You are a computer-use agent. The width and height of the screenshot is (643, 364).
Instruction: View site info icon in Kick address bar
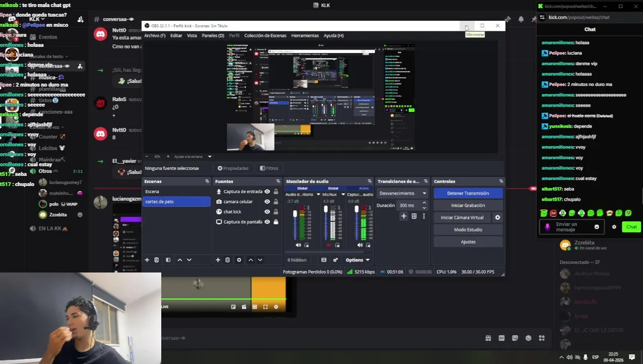tap(542, 17)
